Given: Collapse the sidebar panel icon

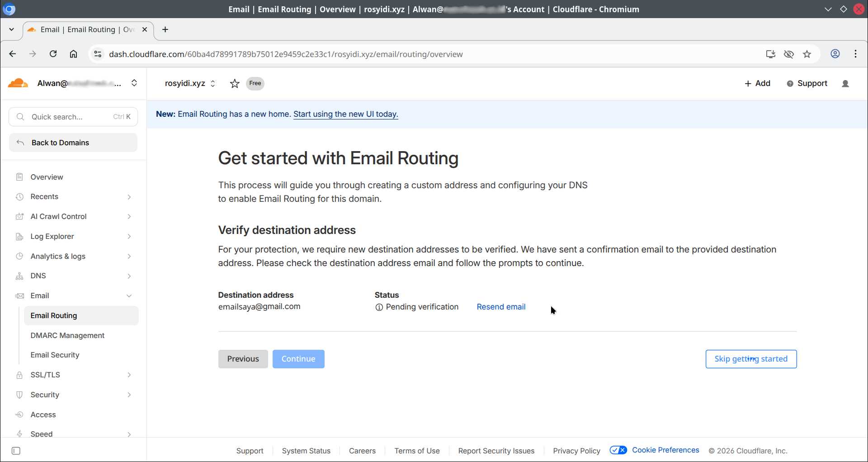Looking at the screenshot, I should (16, 451).
